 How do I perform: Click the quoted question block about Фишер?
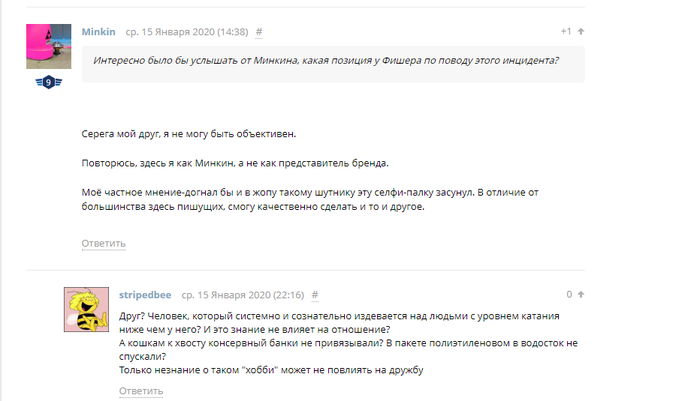326,61
